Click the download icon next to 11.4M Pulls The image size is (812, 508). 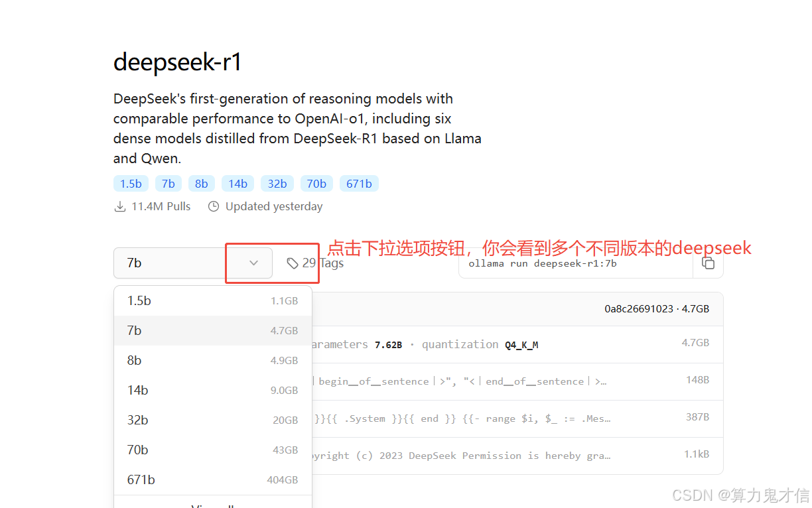click(x=120, y=206)
